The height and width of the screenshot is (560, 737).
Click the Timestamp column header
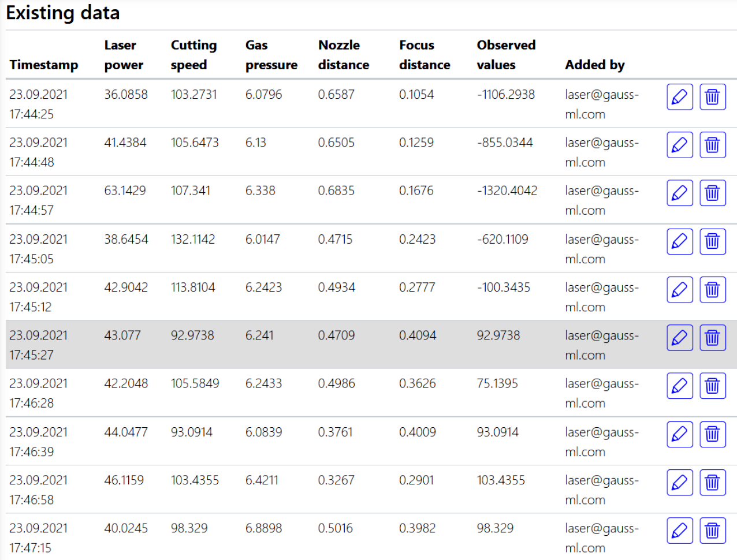tap(44, 65)
